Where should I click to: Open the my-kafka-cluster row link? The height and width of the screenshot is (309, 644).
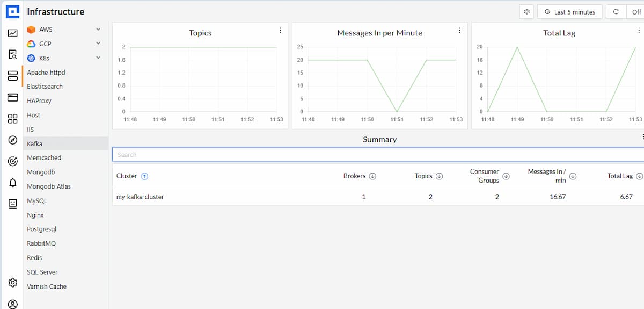pyautogui.click(x=140, y=197)
